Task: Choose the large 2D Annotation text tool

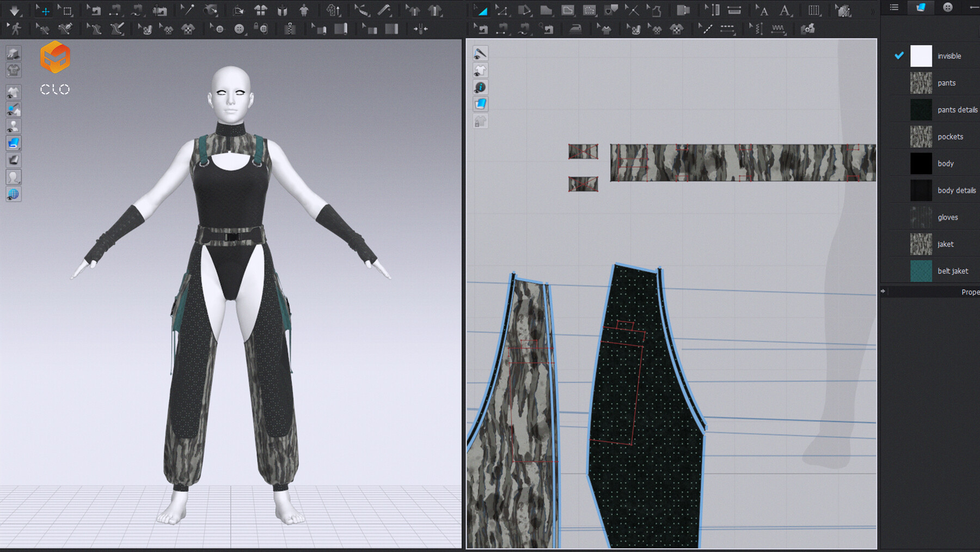Action: [785, 10]
